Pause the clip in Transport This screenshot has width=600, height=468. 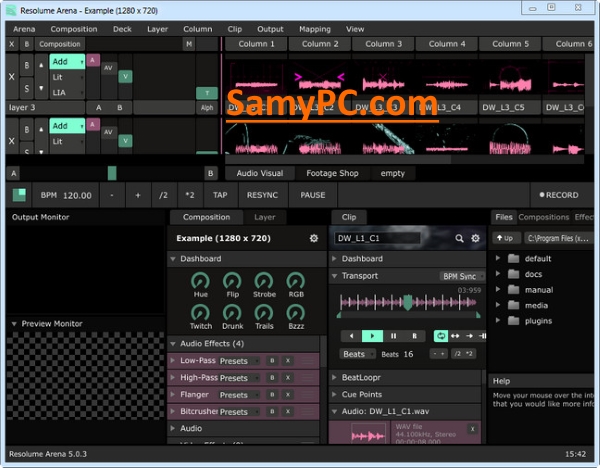pyautogui.click(x=393, y=336)
